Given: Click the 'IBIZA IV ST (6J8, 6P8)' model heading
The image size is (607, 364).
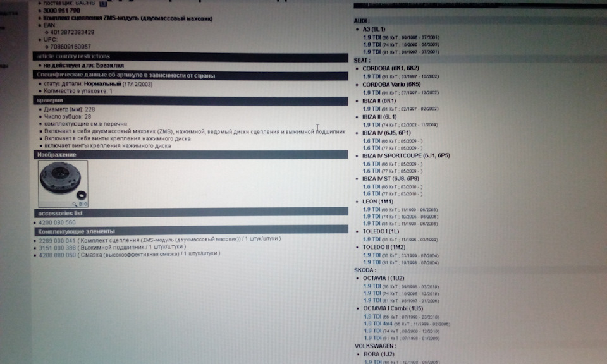Looking at the screenshot, I should click(391, 179).
